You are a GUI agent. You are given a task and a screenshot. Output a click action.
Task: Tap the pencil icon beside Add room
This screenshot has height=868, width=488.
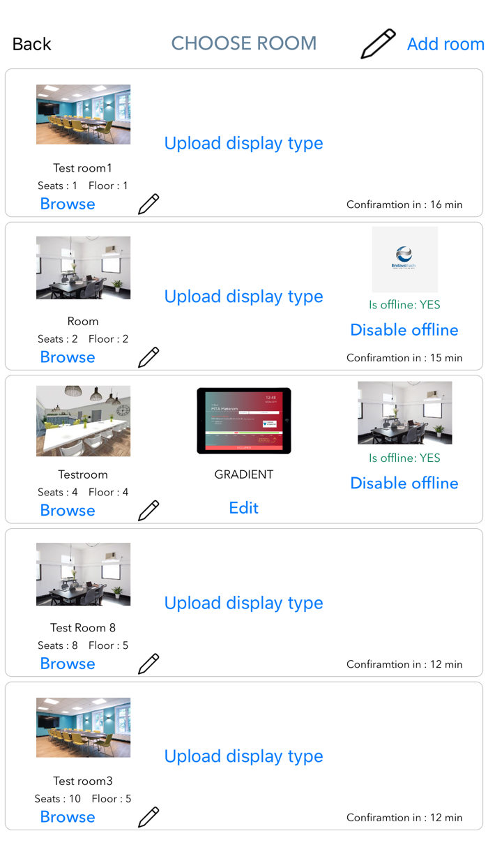379,44
